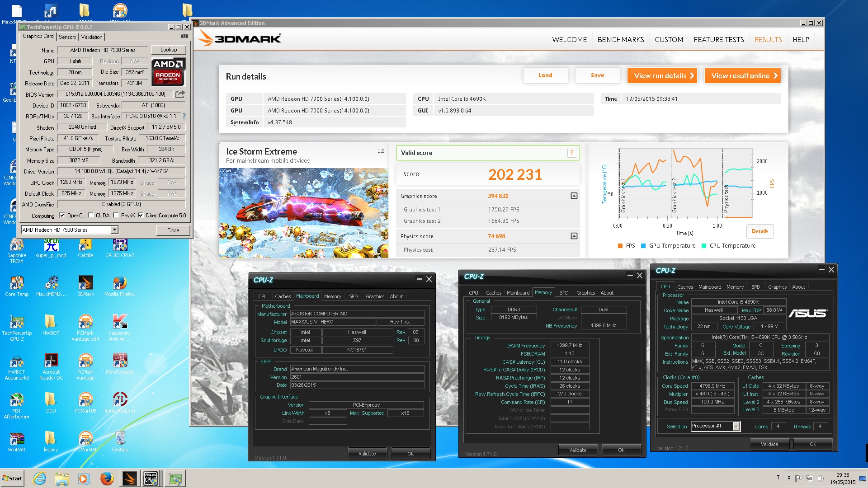
Task: Open the BENCHMARKS section in 3DMark
Action: (621, 40)
